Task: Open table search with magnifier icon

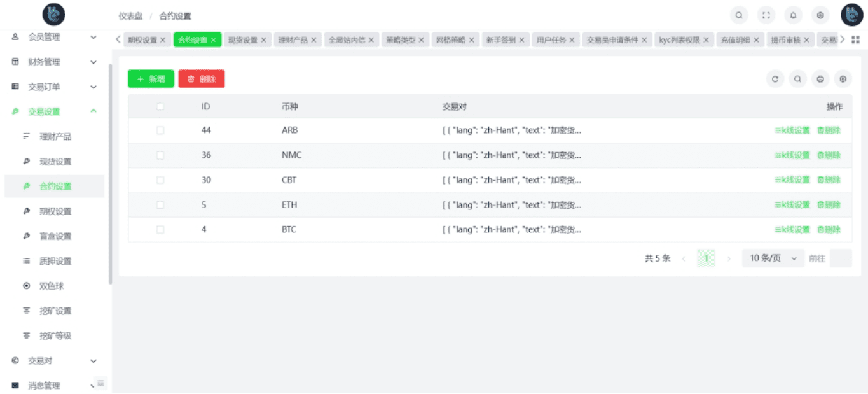Action: tap(797, 79)
